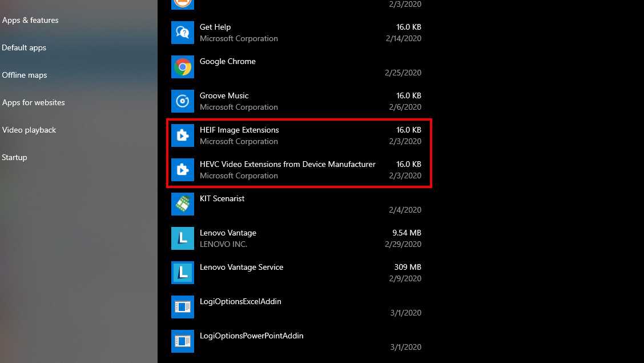Select the Groove Music app name

224,95
